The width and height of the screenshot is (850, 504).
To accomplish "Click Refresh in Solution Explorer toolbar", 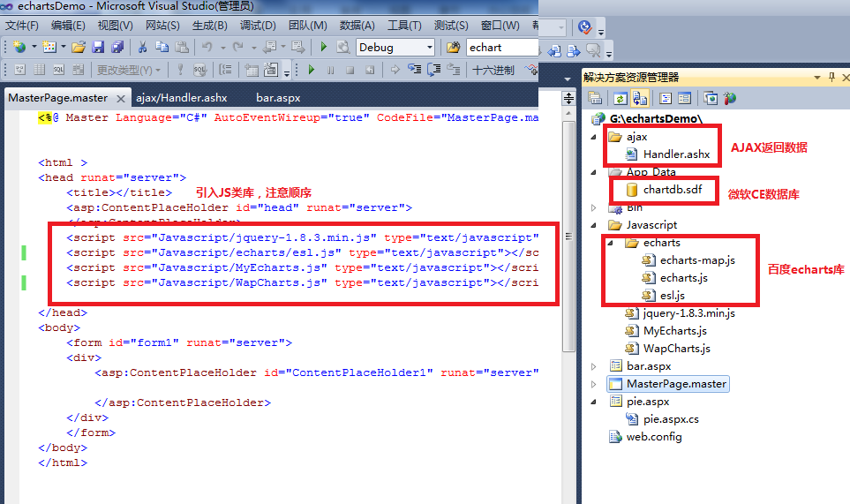I will pos(621,98).
